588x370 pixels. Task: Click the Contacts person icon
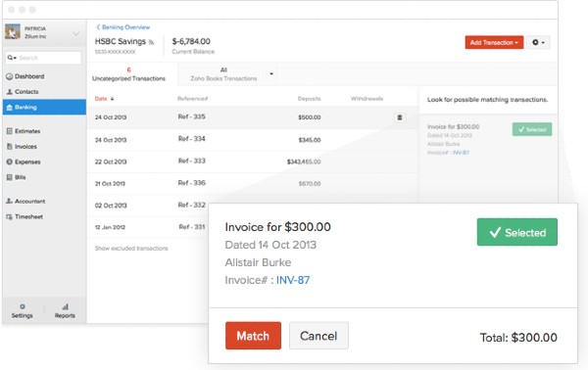[x=10, y=92]
